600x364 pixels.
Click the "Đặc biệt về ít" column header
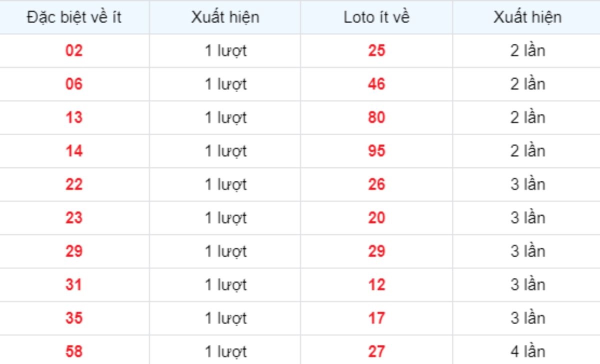(x=74, y=17)
